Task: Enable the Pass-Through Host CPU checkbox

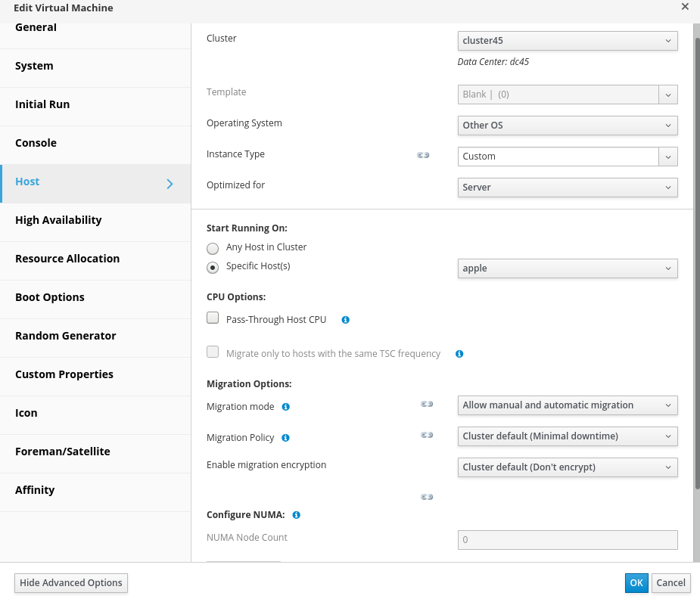Action: coord(213,318)
